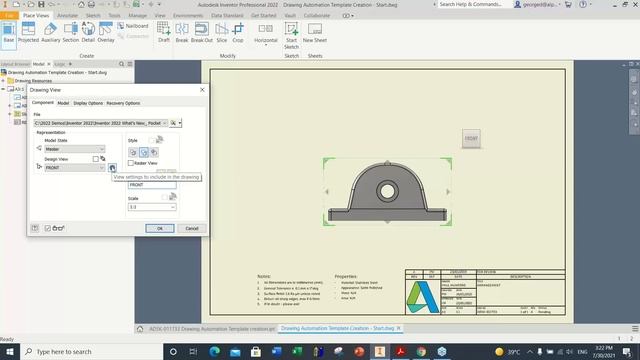Open the browser panel hamburger menu

pyautogui.click(x=130, y=64)
